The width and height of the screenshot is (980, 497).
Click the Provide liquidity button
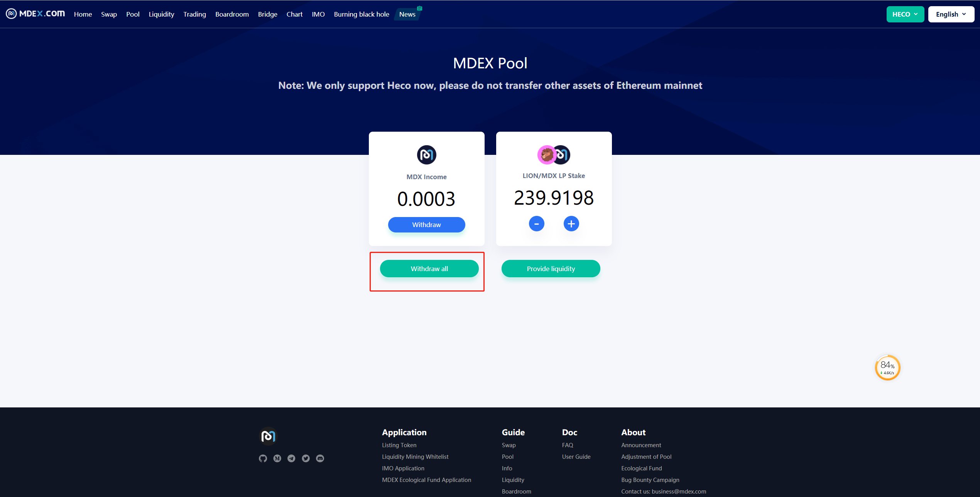(x=551, y=269)
